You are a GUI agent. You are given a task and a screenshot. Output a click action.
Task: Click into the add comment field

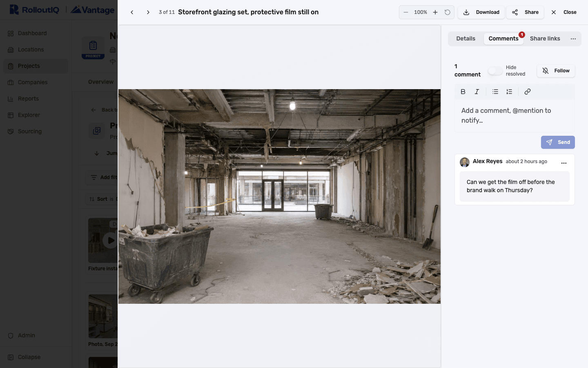coord(514,116)
